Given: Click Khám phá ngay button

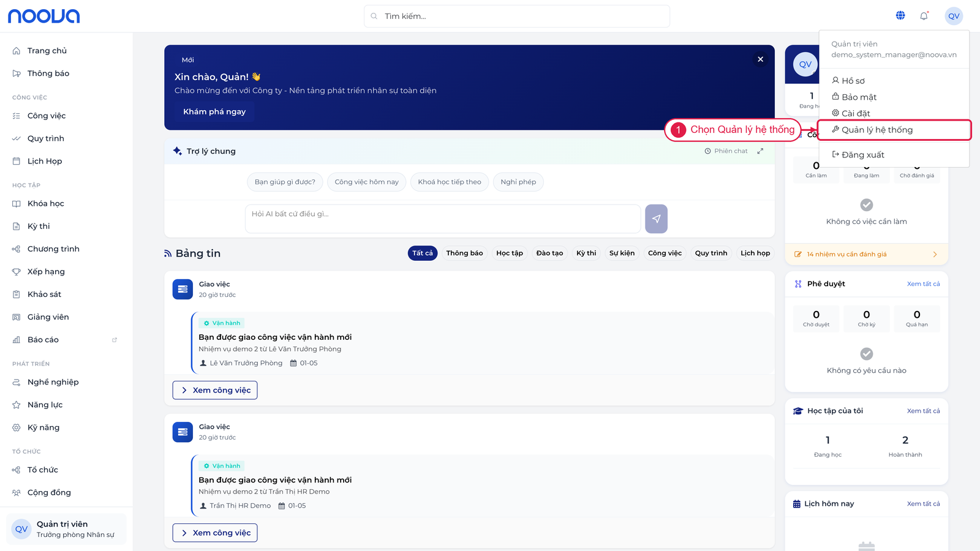Looking at the screenshot, I should click(x=214, y=111).
